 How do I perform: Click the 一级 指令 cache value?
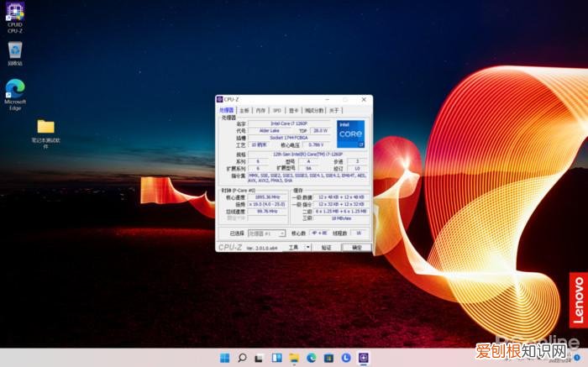[x=341, y=204]
